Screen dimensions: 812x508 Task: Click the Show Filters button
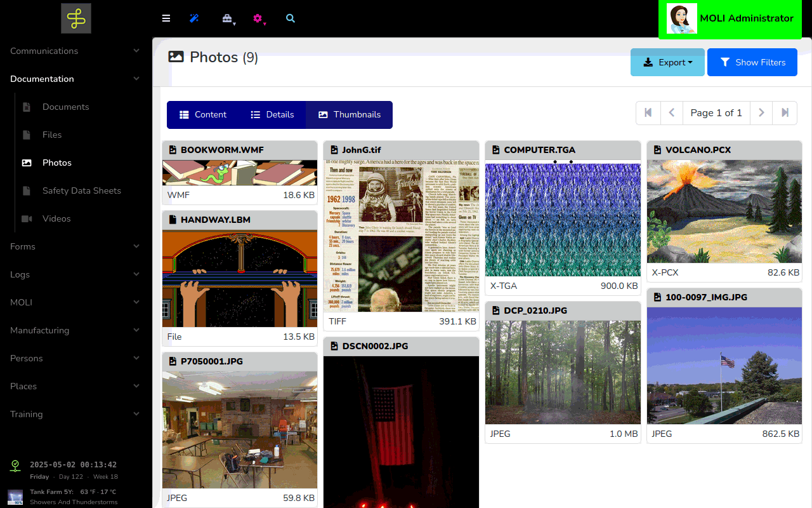coord(752,62)
